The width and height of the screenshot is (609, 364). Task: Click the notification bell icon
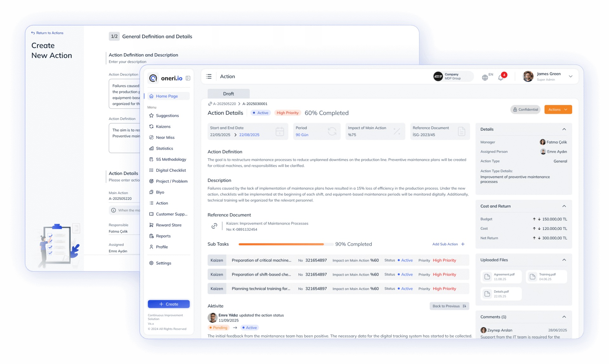(x=501, y=77)
